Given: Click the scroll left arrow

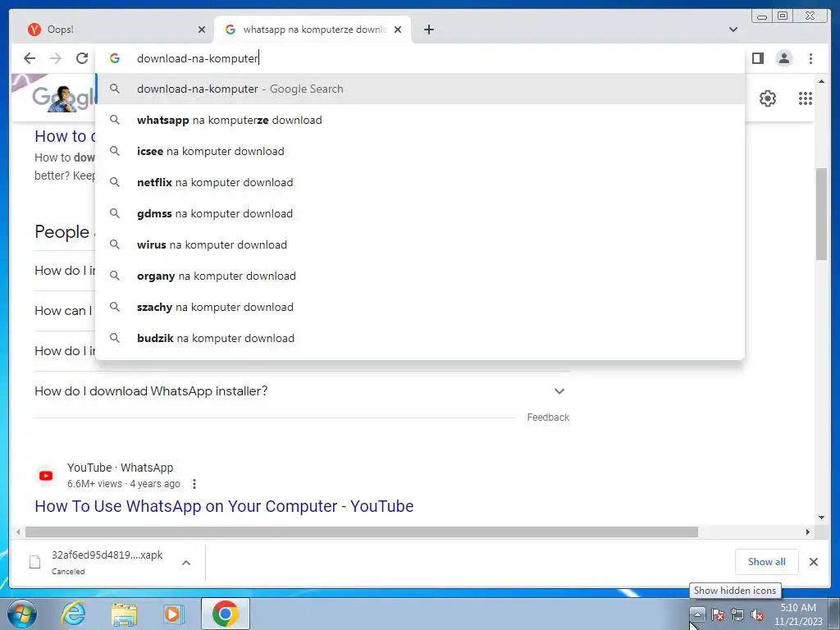Looking at the screenshot, I should click(x=18, y=532).
